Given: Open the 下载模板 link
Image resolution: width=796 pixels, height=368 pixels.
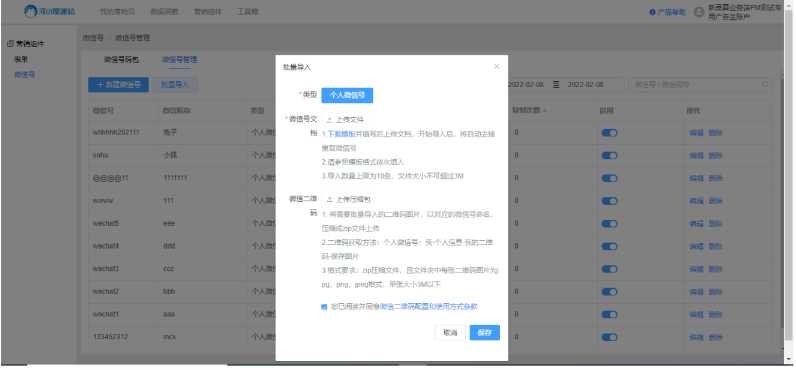Looking at the screenshot, I should [x=341, y=135].
